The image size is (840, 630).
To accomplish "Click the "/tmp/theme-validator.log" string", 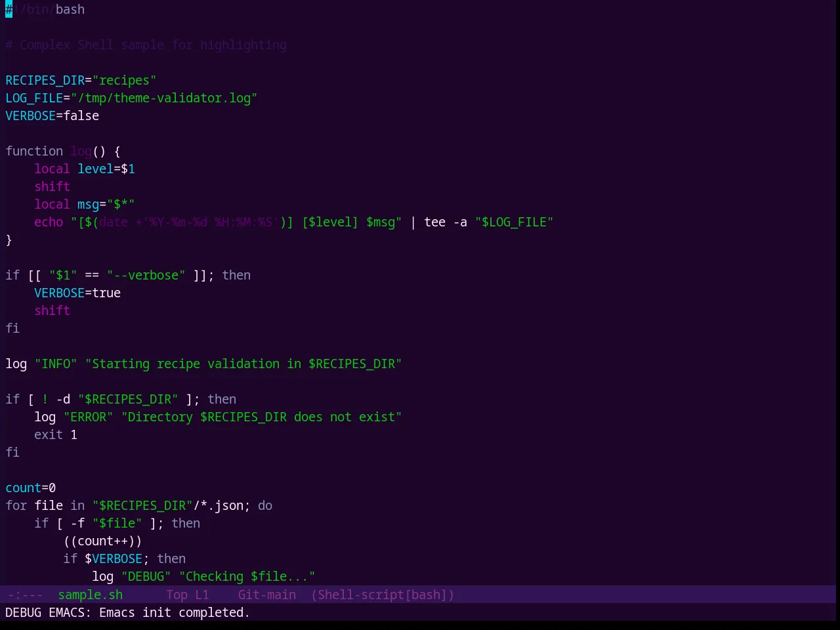I will (164, 98).
